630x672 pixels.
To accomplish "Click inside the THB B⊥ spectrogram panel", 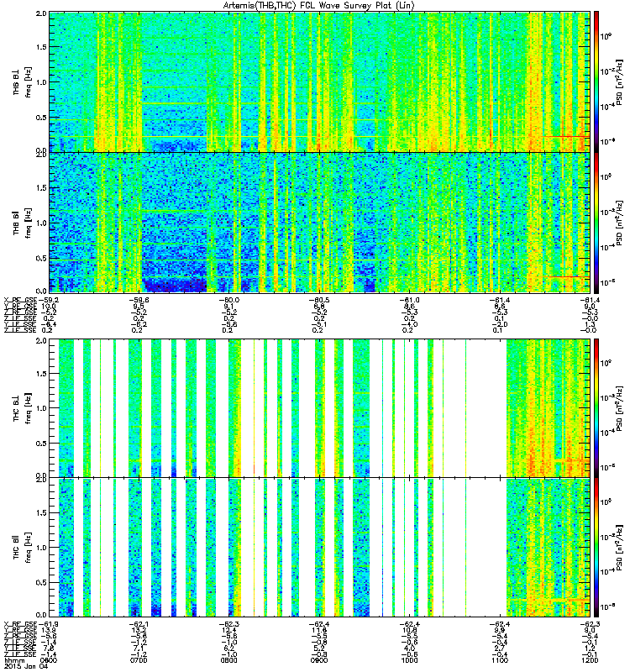I will [x=320, y=81].
